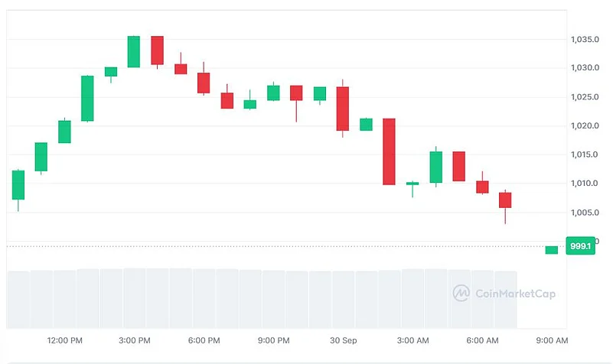
Task: Click the 9:00 AM time axis label
Action: pos(552,340)
